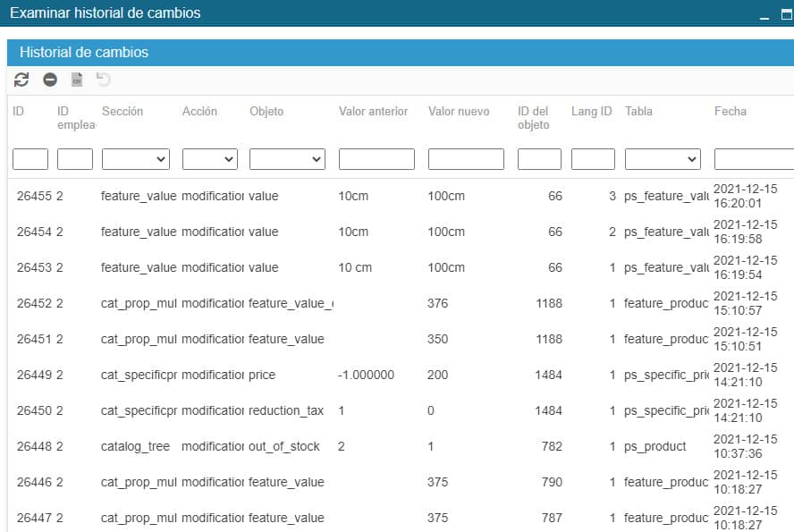Sort by the Fecha column header
This screenshot has width=794, height=532.
pos(730,112)
